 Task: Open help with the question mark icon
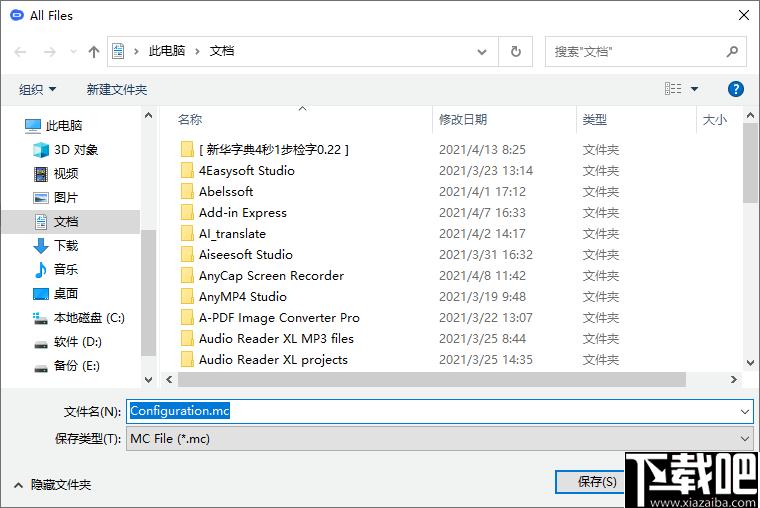736,89
